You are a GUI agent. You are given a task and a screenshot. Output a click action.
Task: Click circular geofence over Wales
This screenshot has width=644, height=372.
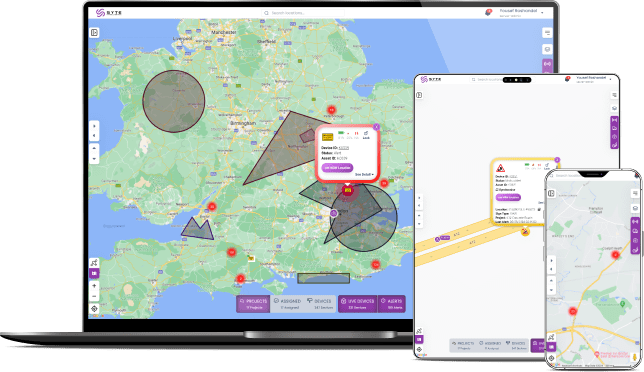[174, 101]
